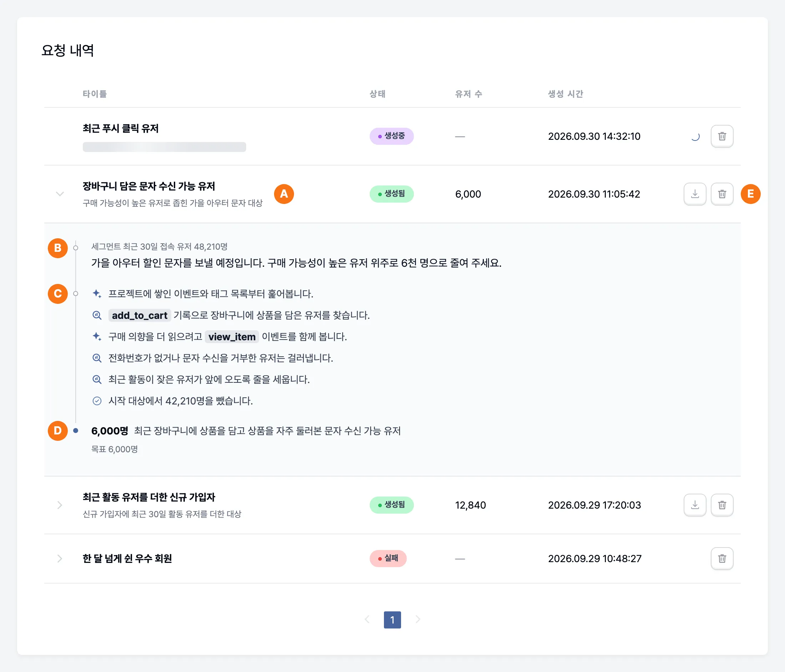This screenshot has height=672, width=785.
Task: Delete the 한 달 넘게 쉰 우수 회원 request
Action: [722, 558]
